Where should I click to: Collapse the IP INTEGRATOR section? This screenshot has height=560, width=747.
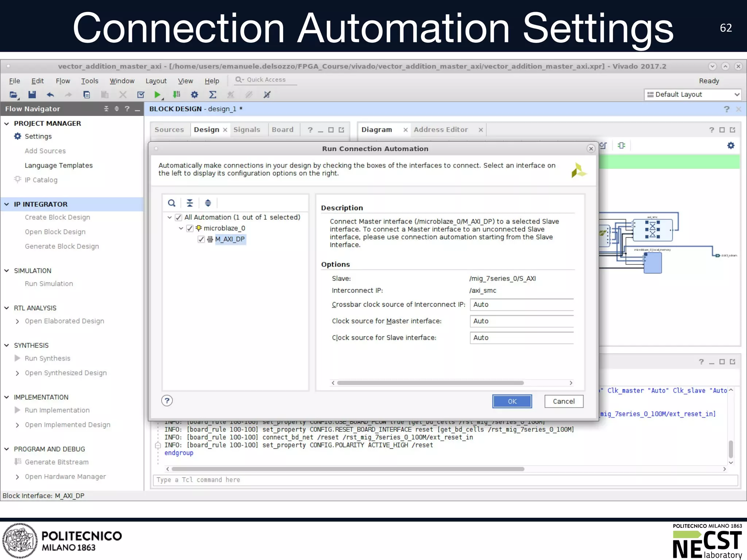pyautogui.click(x=7, y=205)
